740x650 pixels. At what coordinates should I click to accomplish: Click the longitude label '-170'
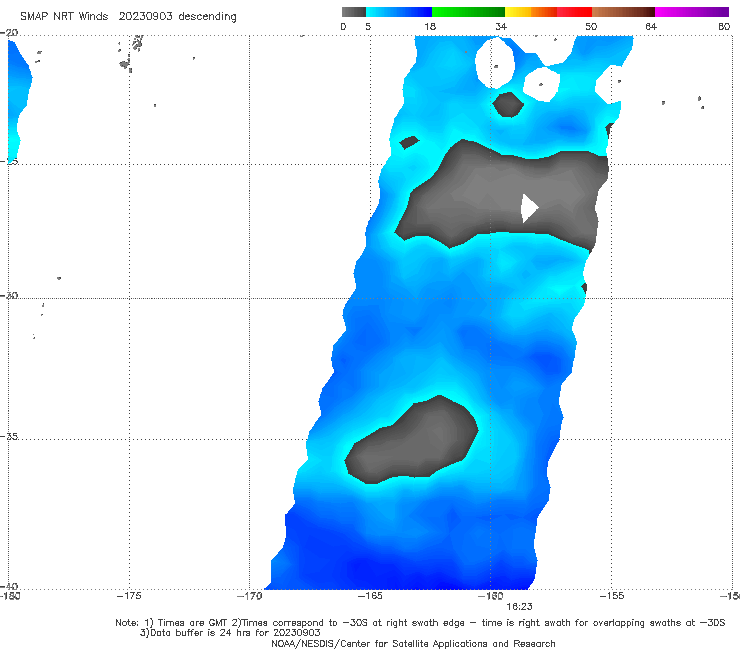tap(249, 596)
